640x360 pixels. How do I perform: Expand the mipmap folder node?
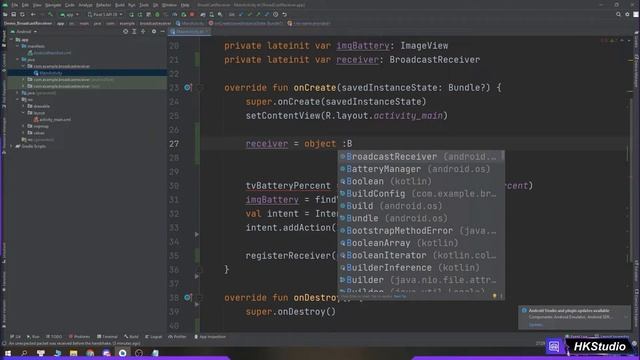[x=24, y=126]
